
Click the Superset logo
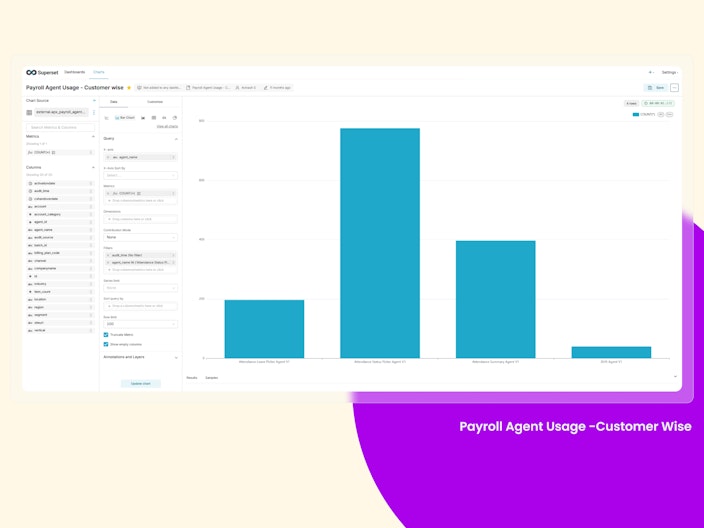tap(42, 72)
